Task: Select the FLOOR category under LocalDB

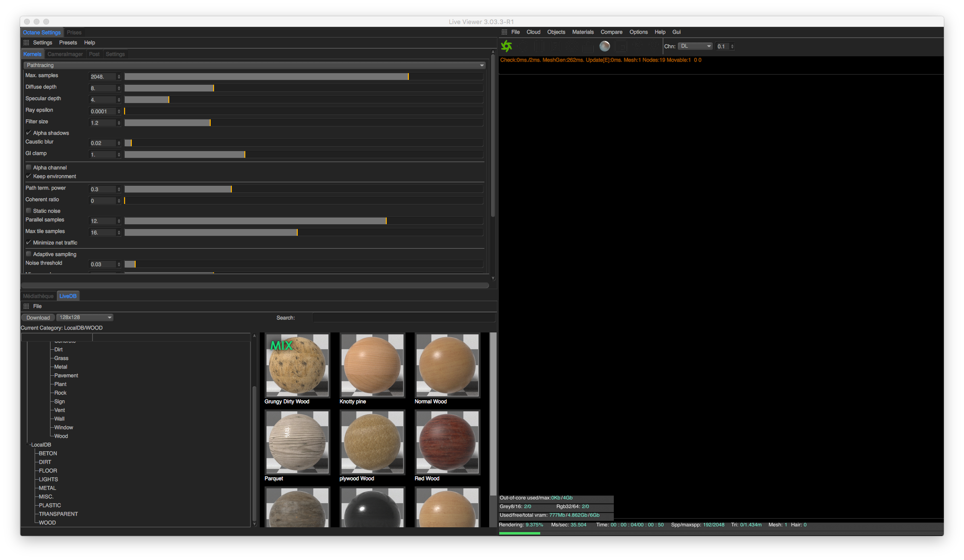Action: [x=48, y=471]
